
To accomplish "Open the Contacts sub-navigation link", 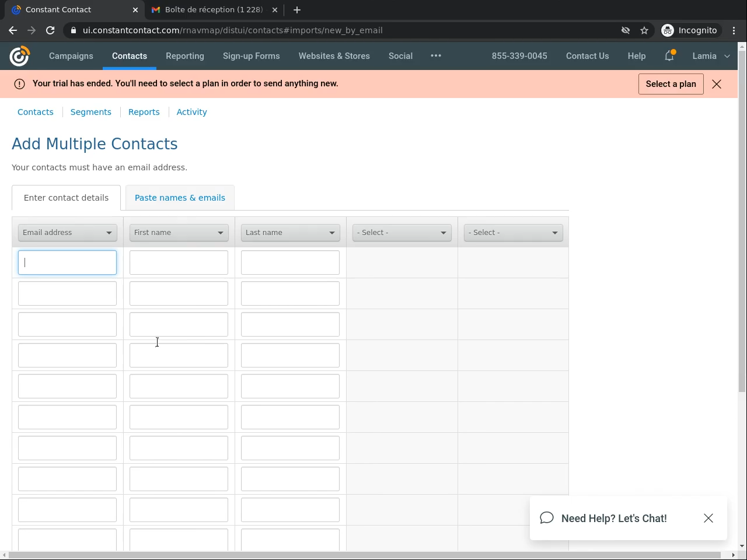I will pos(36,112).
